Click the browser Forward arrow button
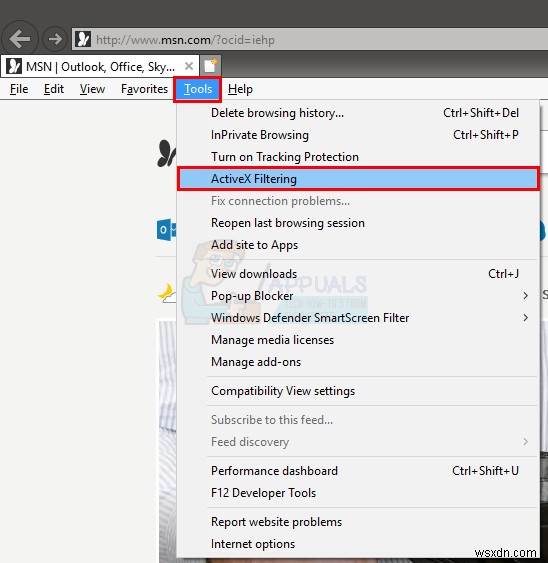The image size is (548, 563). click(55, 39)
